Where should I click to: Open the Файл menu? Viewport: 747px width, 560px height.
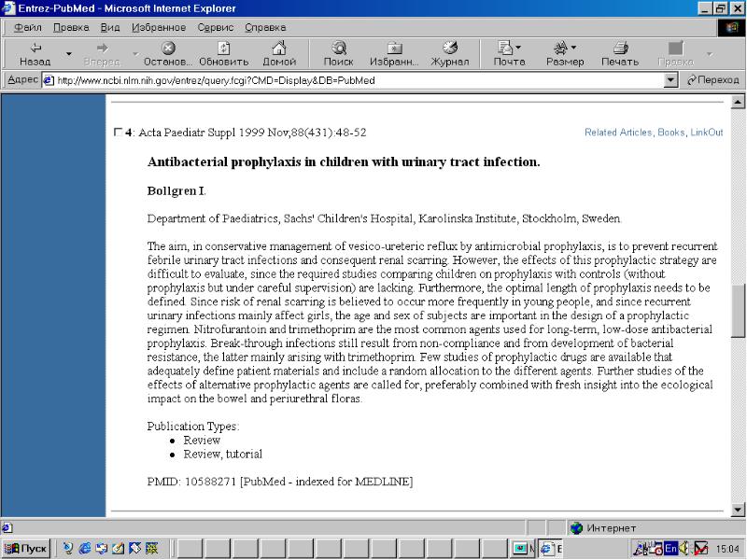tap(28, 27)
